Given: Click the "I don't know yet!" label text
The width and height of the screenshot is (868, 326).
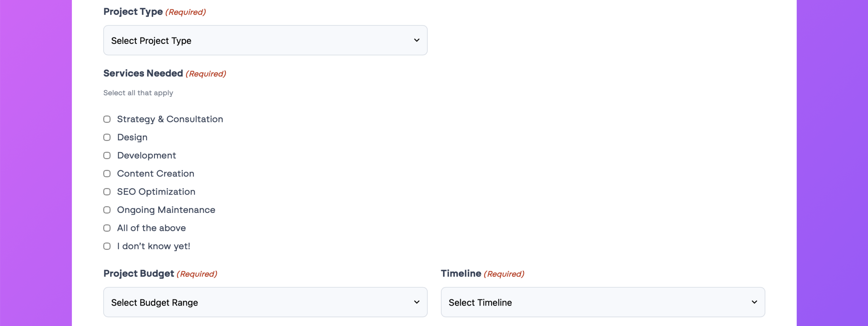Looking at the screenshot, I should point(153,246).
